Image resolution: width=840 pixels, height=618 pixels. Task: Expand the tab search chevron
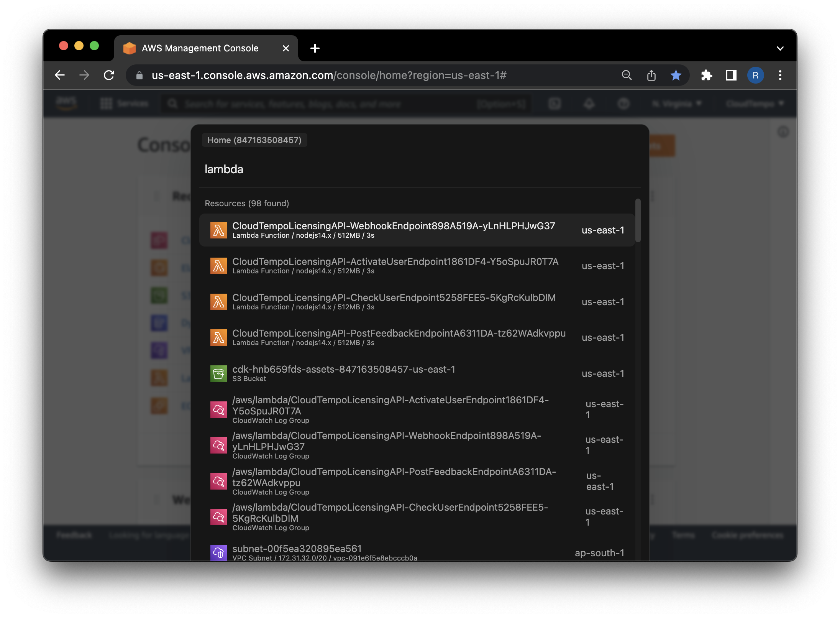tap(780, 48)
